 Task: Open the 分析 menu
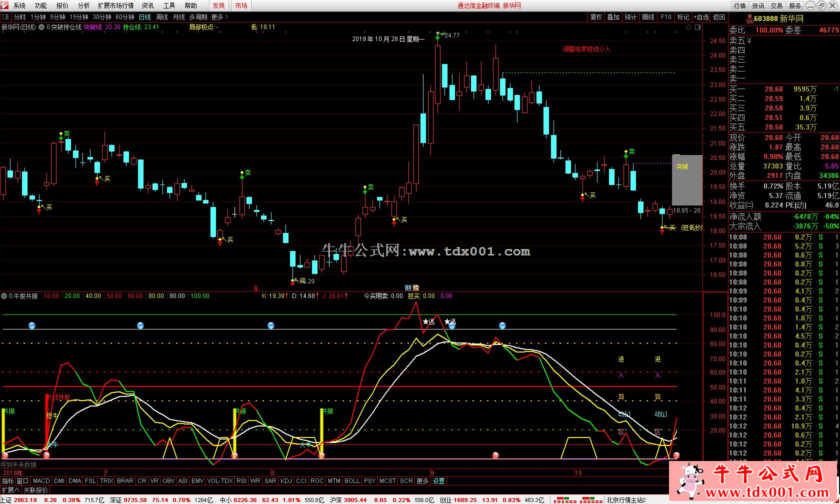click(84, 5)
